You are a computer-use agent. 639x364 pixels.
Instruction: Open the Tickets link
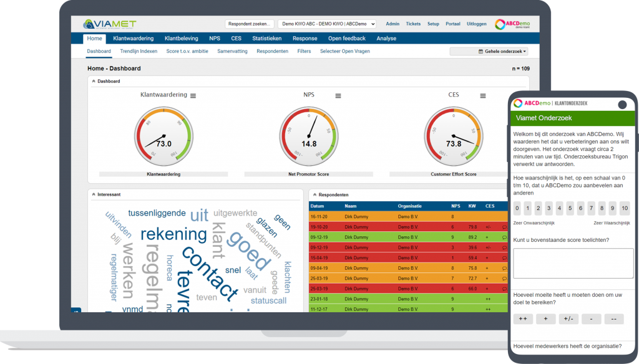[413, 24]
